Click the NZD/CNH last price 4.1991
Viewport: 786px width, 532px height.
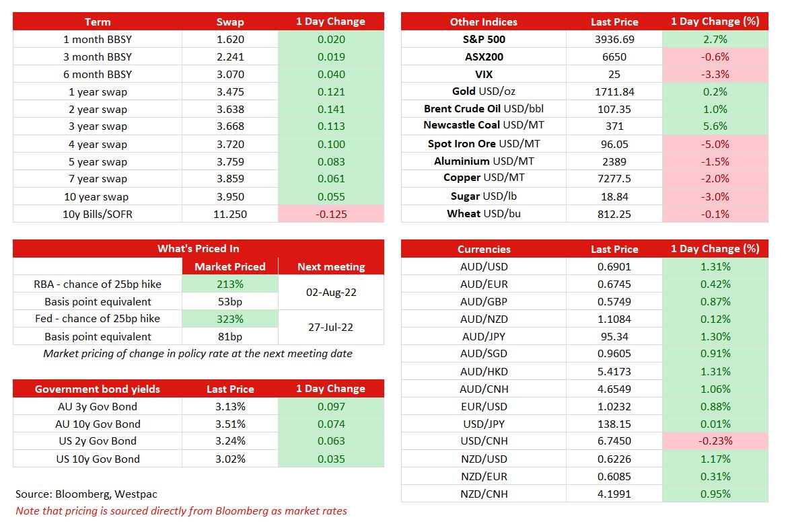tap(614, 494)
